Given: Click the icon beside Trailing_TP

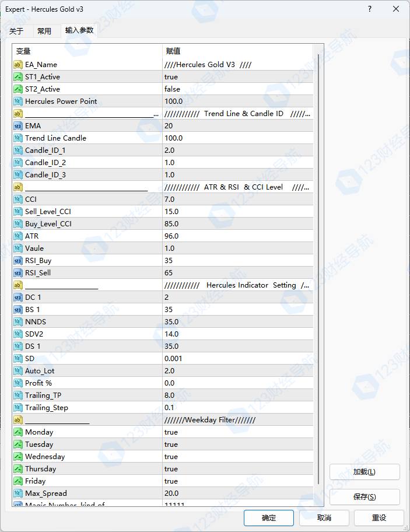Looking at the screenshot, I should [x=18, y=395].
